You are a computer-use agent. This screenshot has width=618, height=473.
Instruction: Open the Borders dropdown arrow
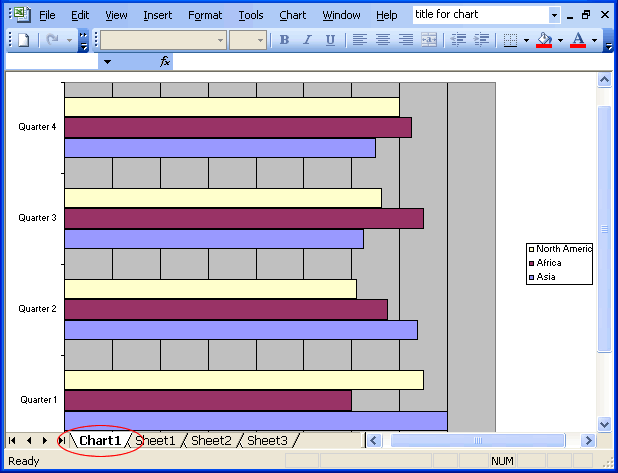[x=526, y=40]
